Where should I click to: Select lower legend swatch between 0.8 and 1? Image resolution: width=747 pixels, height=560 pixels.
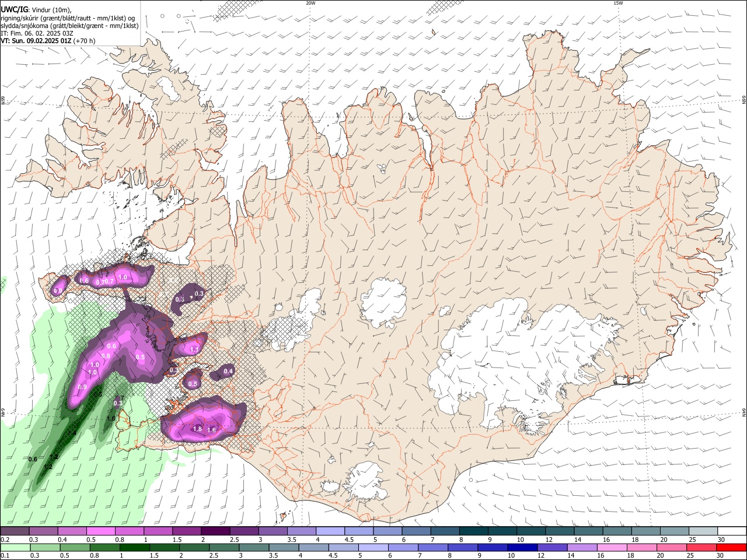pyautogui.click(x=104, y=548)
